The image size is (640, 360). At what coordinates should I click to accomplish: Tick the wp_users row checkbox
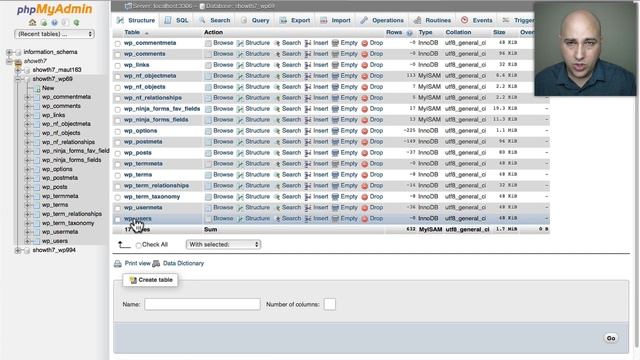[x=118, y=219]
